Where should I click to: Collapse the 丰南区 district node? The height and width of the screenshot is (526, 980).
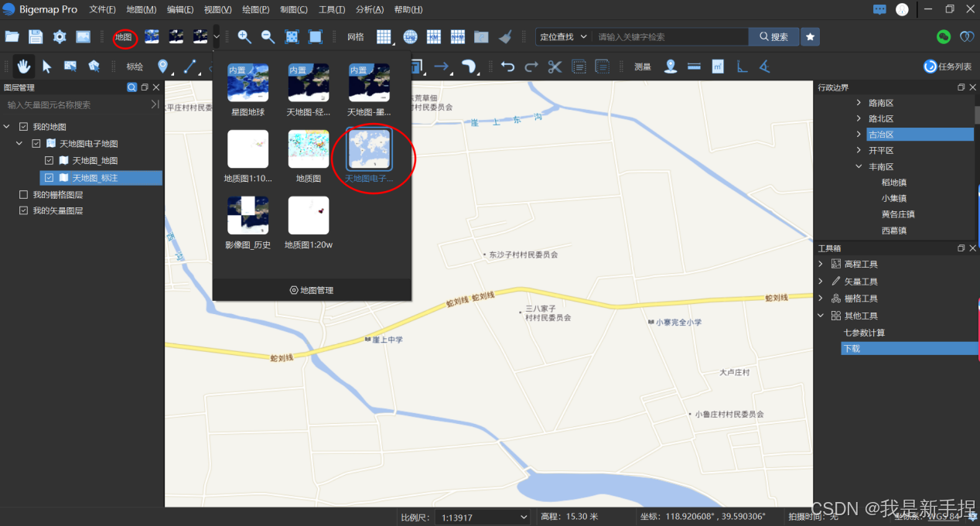859,166
